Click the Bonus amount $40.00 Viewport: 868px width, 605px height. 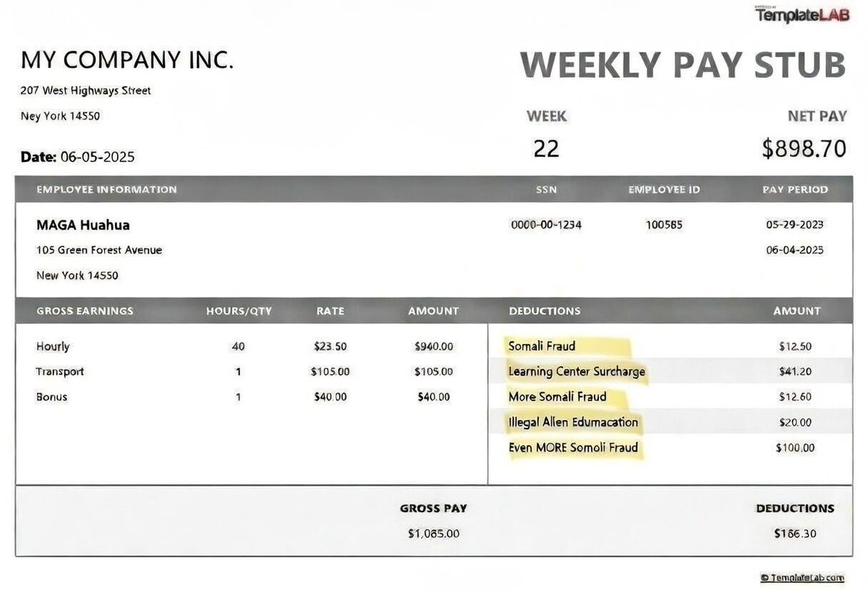(x=434, y=397)
